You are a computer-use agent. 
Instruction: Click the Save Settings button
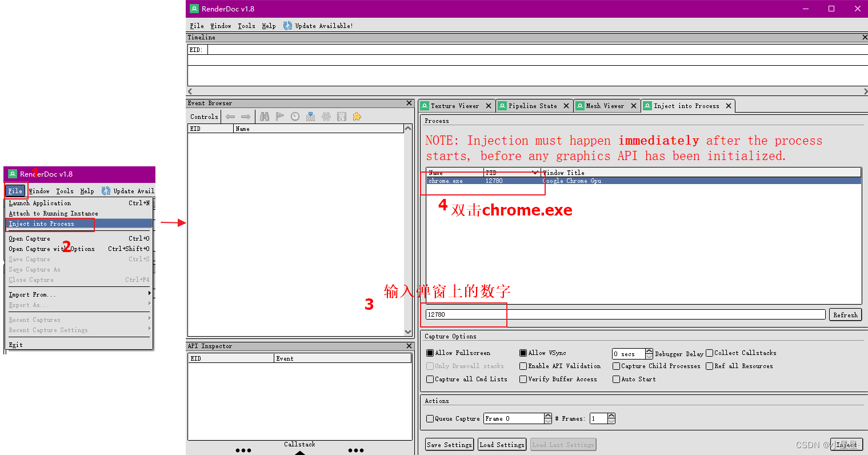[450, 445]
